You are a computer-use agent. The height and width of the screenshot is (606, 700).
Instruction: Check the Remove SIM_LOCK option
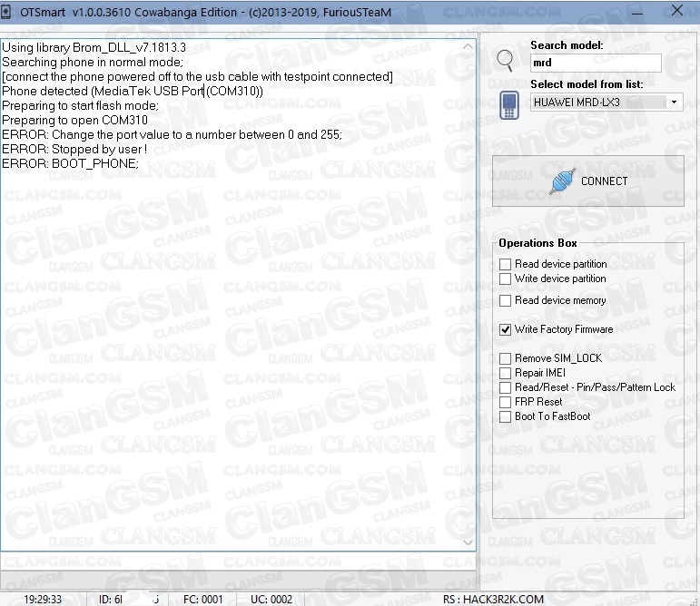(x=505, y=358)
